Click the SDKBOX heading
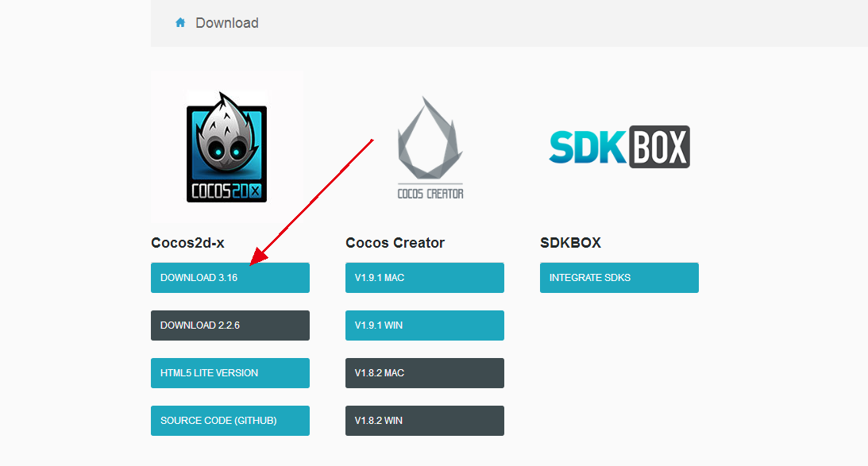 [x=570, y=242]
